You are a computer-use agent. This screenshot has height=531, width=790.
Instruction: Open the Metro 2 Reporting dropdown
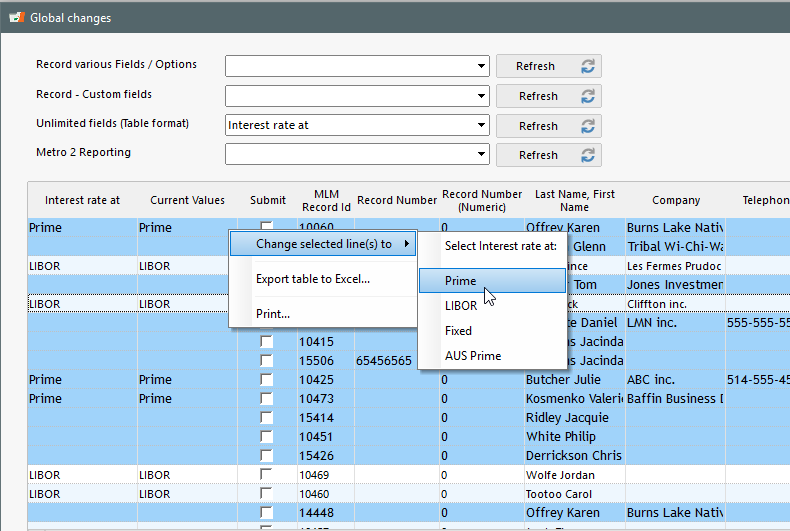(x=481, y=154)
